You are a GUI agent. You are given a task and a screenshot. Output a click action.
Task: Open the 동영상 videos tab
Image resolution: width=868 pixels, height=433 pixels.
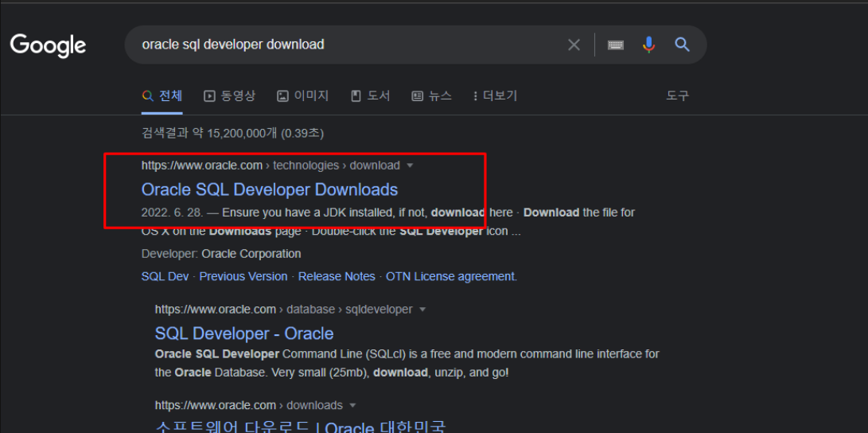tap(230, 96)
